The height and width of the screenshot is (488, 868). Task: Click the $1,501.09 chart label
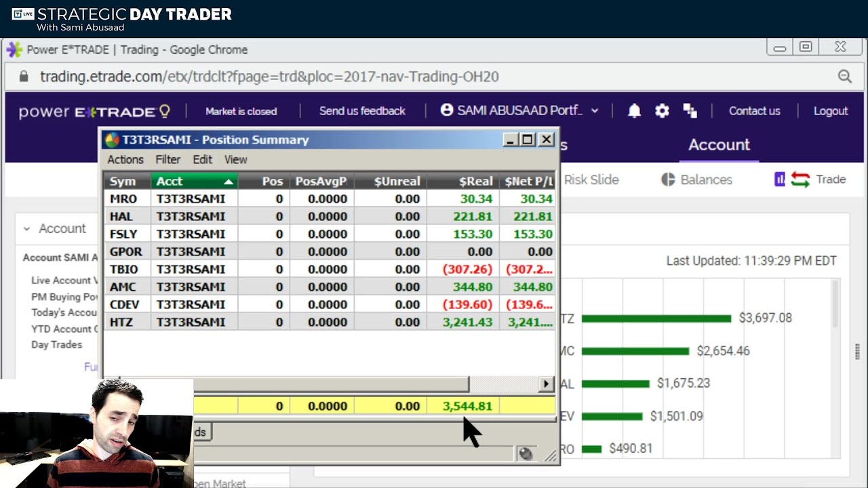(x=676, y=416)
